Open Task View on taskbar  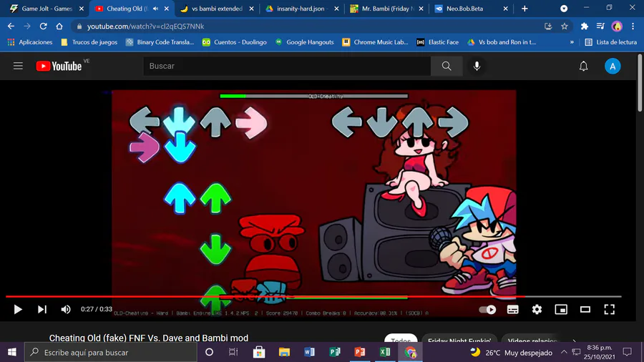233,352
